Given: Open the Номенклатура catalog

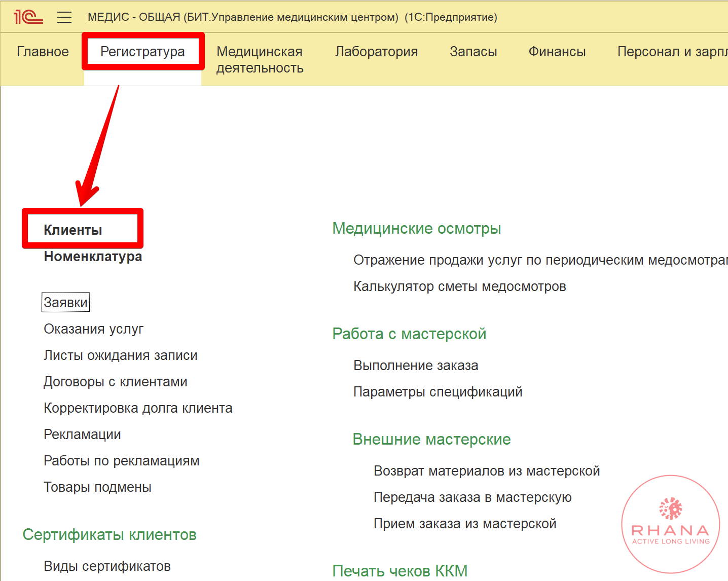Looking at the screenshot, I should click(93, 257).
